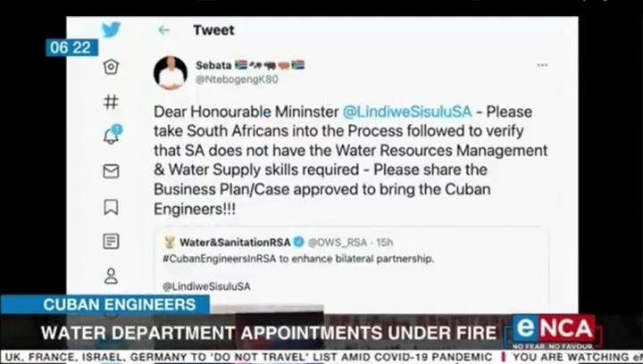Screen dimensions: 643x364
Task: Open the Sebata display name
Action: (213, 65)
